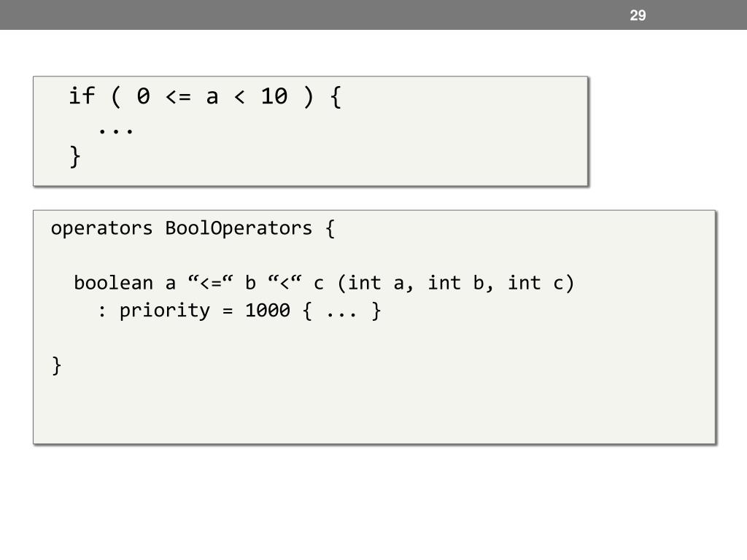This screenshot has width=747, height=560.
Task: Click the '{ ... }' body after priority
Action: (x=341, y=311)
